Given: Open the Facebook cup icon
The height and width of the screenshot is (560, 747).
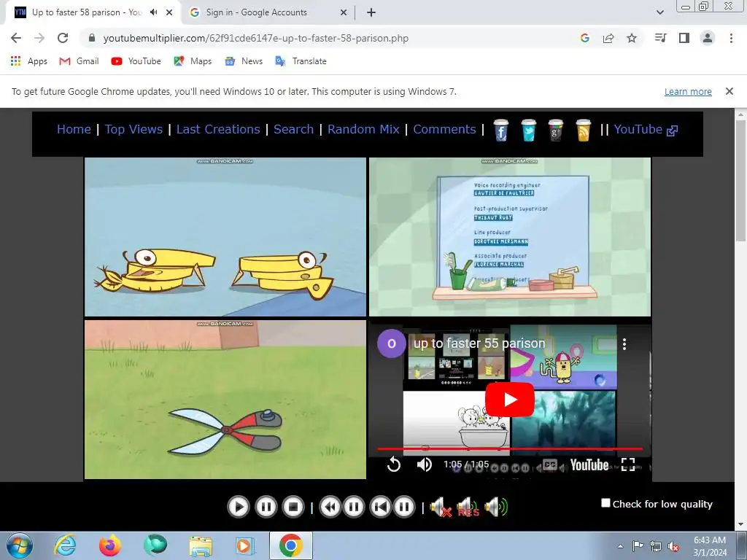Looking at the screenshot, I should (x=500, y=130).
